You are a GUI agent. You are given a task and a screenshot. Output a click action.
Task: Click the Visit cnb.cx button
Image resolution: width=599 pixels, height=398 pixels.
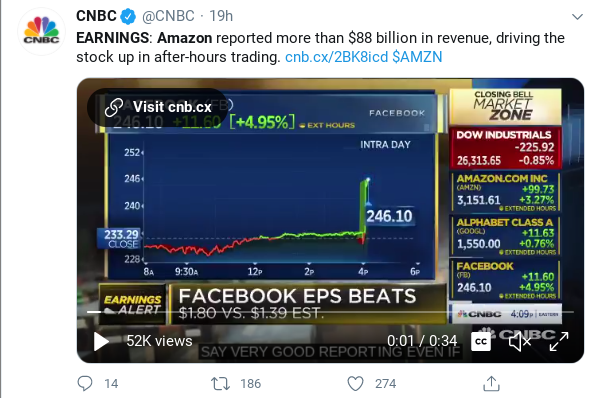click(x=157, y=107)
